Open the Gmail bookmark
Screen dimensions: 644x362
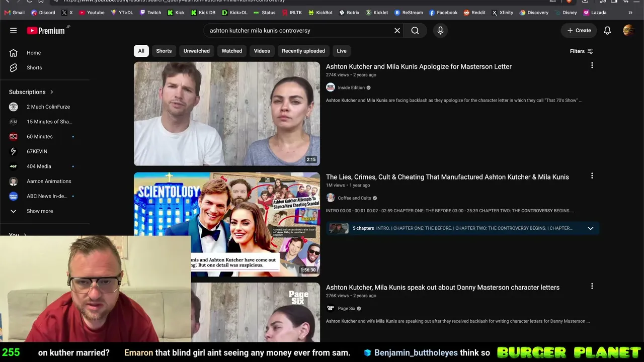[14, 13]
